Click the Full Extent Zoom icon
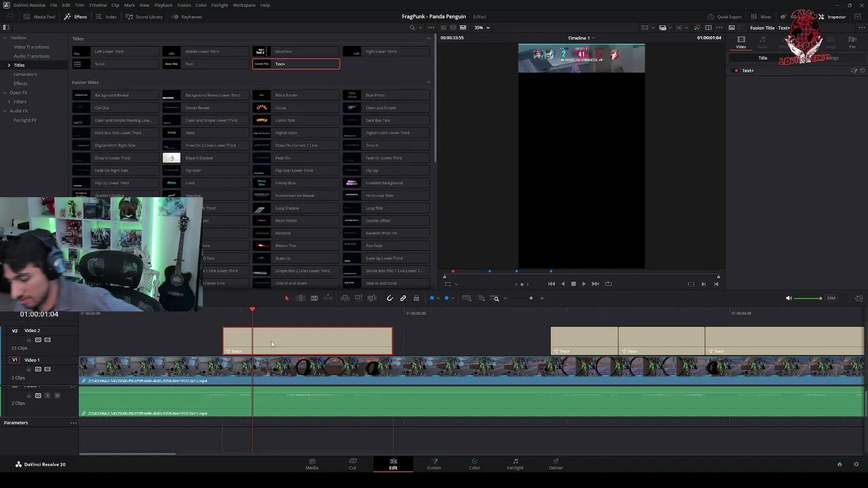This screenshot has height=488, width=868. click(467, 298)
